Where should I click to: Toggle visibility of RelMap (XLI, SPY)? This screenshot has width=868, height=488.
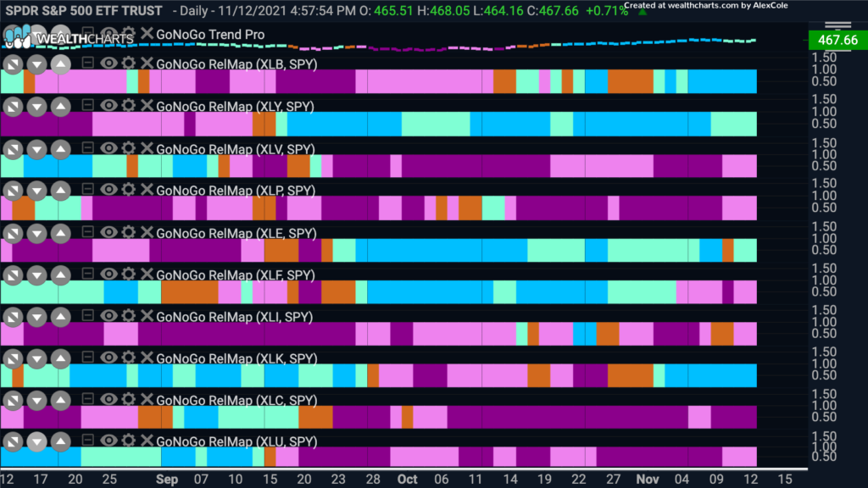108,315
